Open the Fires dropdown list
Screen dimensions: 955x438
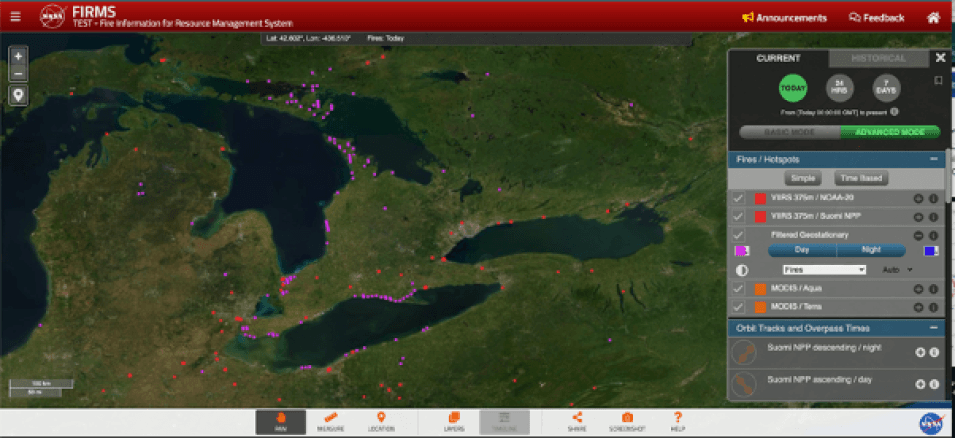(x=824, y=270)
